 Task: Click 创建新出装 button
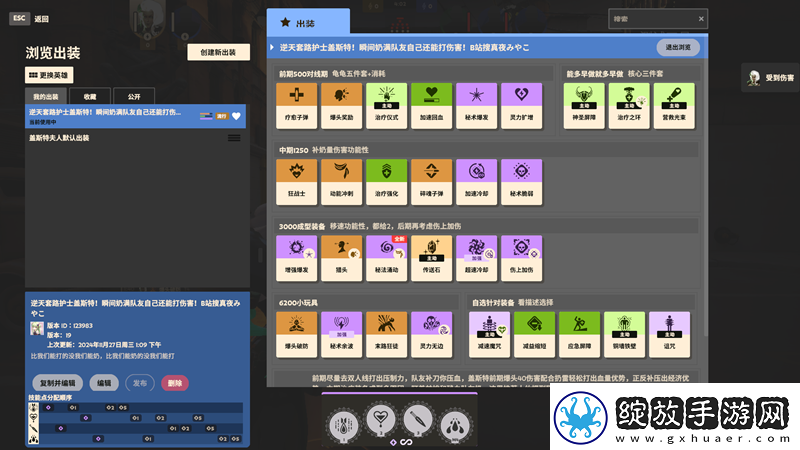coord(218,52)
